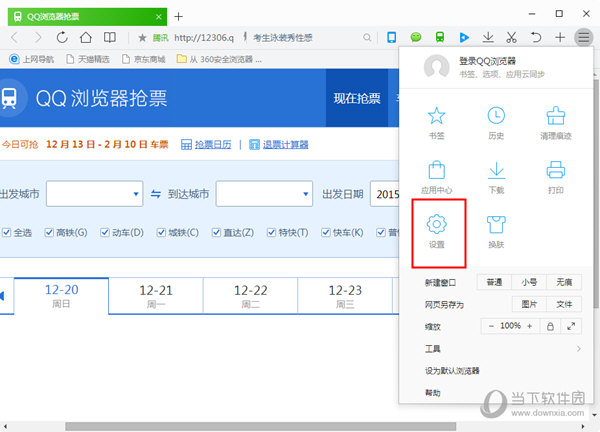The image size is (600, 432).
Task: Click the blue play video toolbar icon
Action: (x=464, y=37)
